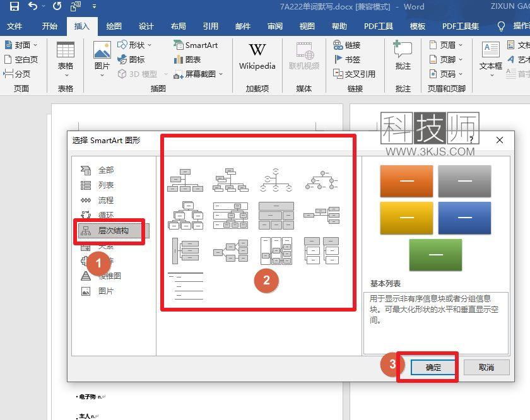The image size is (530, 420).
Task: Insert a 交叉引用 cross-reference
Action: tap(354, 74)
